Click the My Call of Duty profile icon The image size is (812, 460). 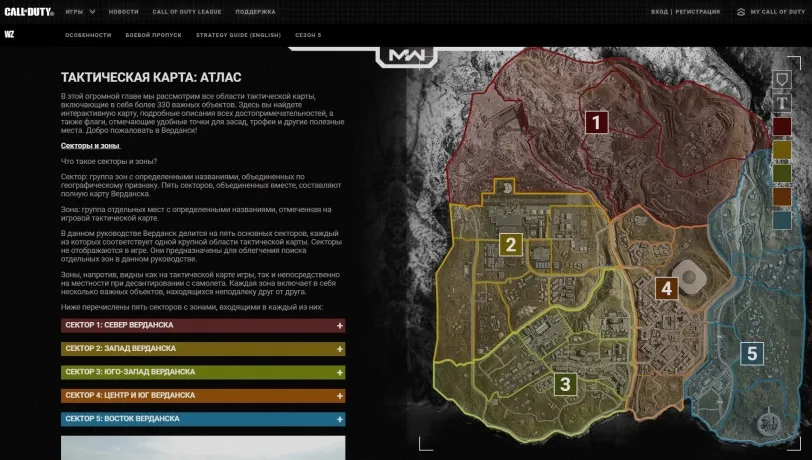741,11
